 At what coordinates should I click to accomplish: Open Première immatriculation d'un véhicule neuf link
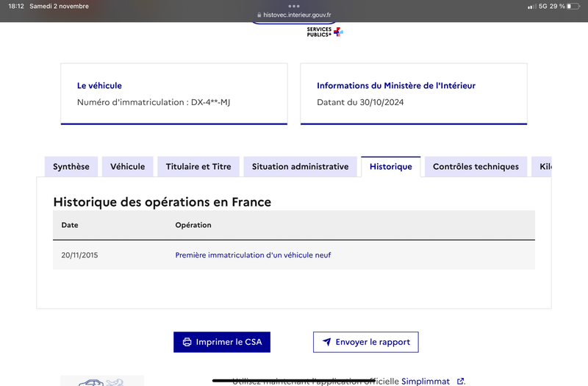pyautogui.click(x=253, y=255)
